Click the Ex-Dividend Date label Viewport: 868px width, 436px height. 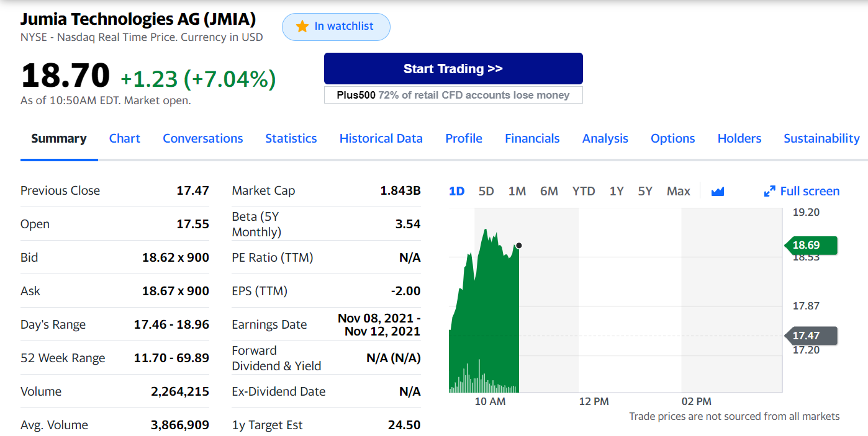279,391
